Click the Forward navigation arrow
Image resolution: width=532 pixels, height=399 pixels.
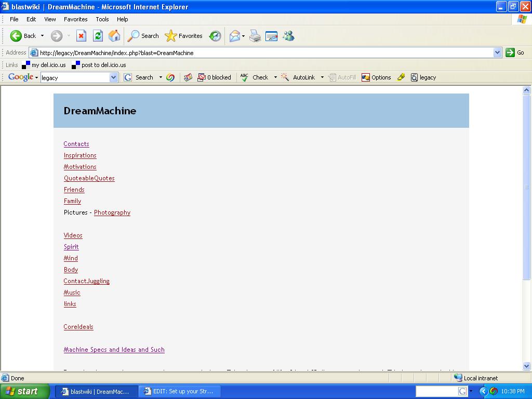(x=57, y=36)
